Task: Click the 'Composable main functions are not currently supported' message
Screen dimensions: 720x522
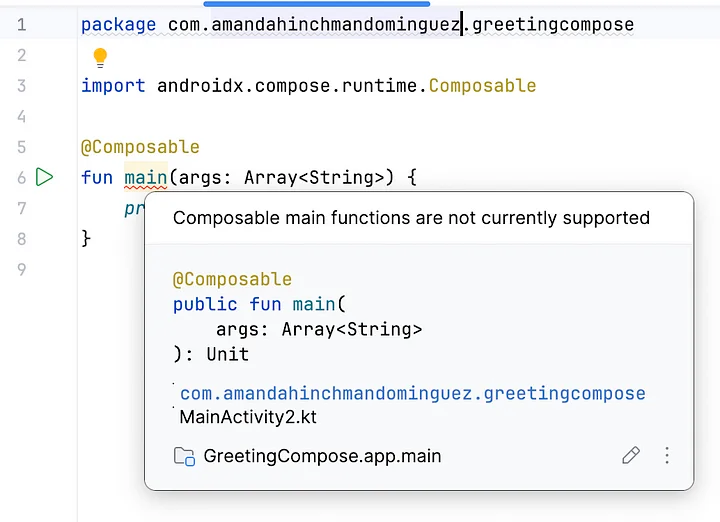Action: pos(411,218)
